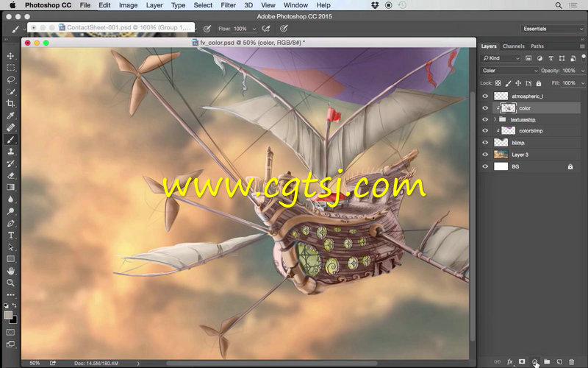Switch to the Paths tab
Image resolution: width=588 pixels, height=368 pixels.
click(x=537, y=46)
